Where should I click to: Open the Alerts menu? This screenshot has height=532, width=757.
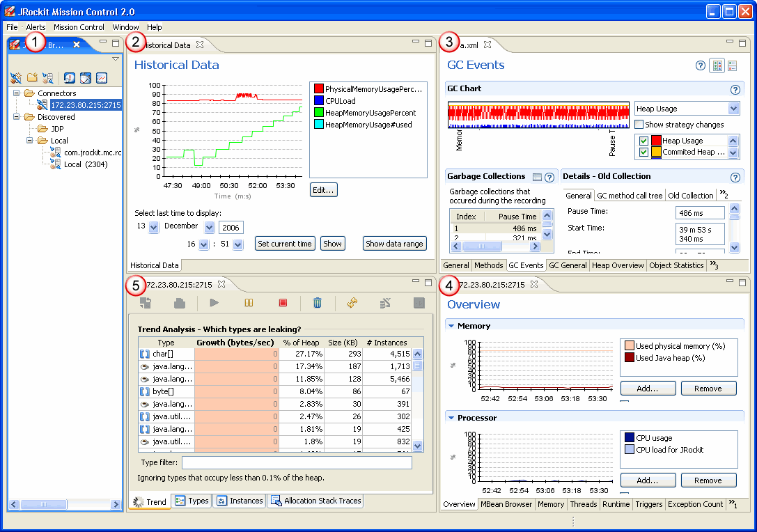coord(36,27)
